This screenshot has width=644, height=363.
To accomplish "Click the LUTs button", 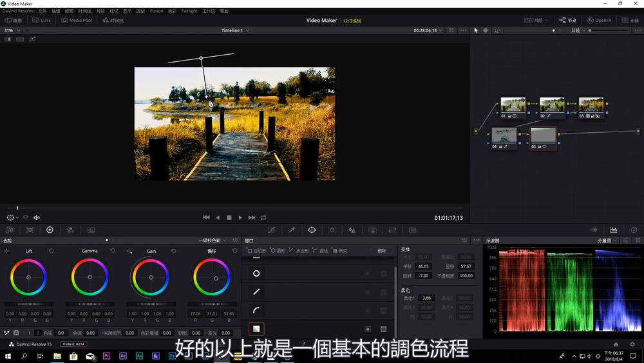I will click(x=42, y=21).
